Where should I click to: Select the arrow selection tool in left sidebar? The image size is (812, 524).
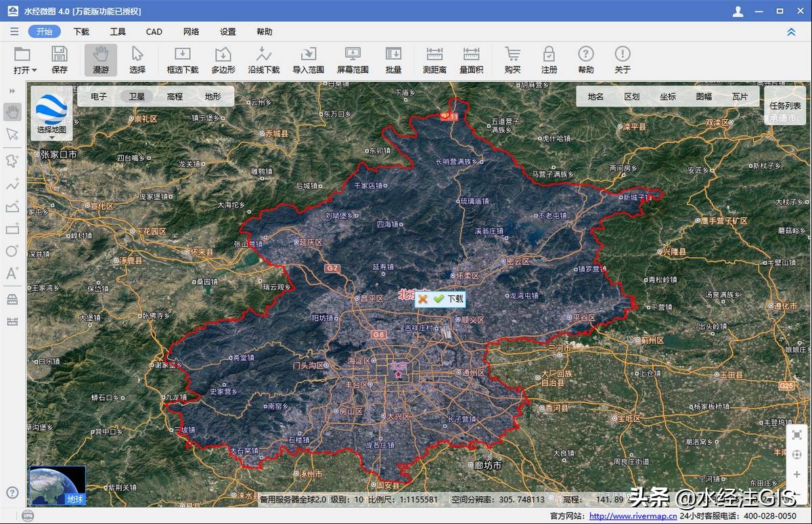pos(12,135)
